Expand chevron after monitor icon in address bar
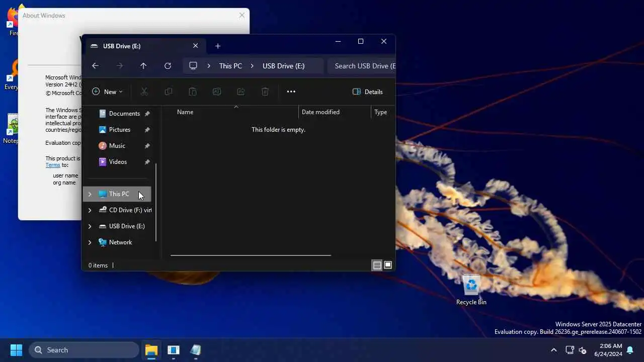Image resolution: width=644 pixels, height=362 pixels. (209, 66)
